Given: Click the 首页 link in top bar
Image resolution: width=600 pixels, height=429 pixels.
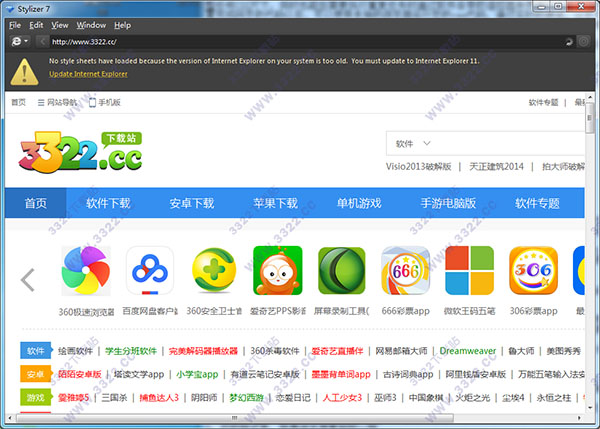Looking at the screenshot, I should coord(18,102).
